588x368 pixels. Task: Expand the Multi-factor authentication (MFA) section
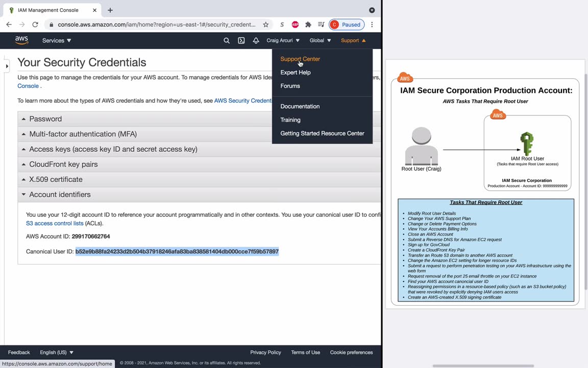pos(199,134)
